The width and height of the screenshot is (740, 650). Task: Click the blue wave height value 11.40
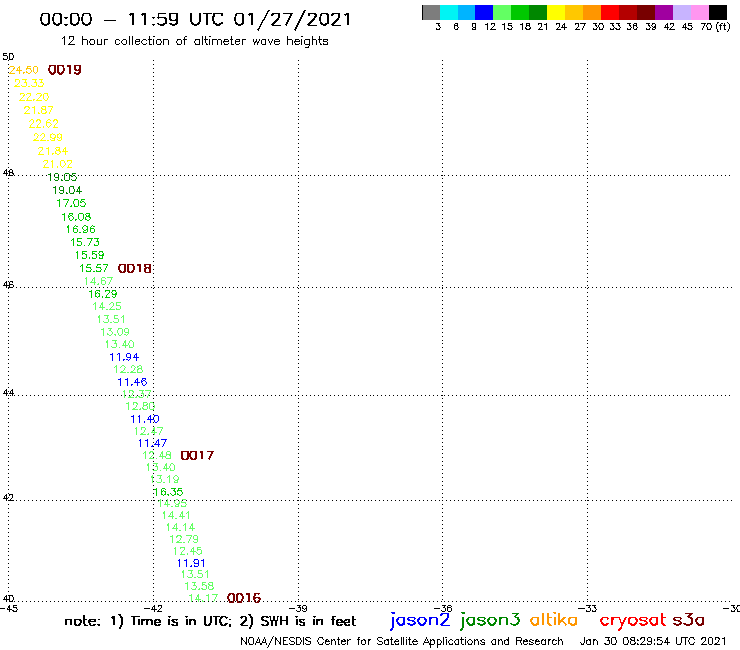[x=145, y=419]
